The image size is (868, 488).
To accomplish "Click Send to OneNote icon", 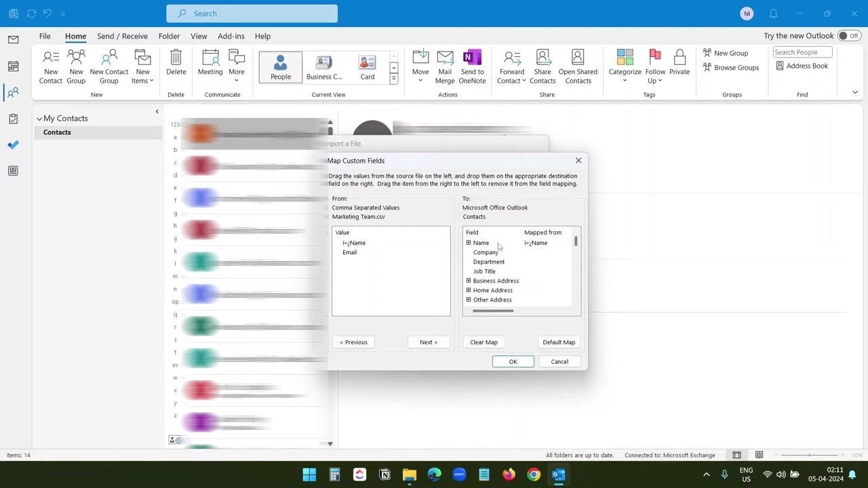I will coord(472,66).
